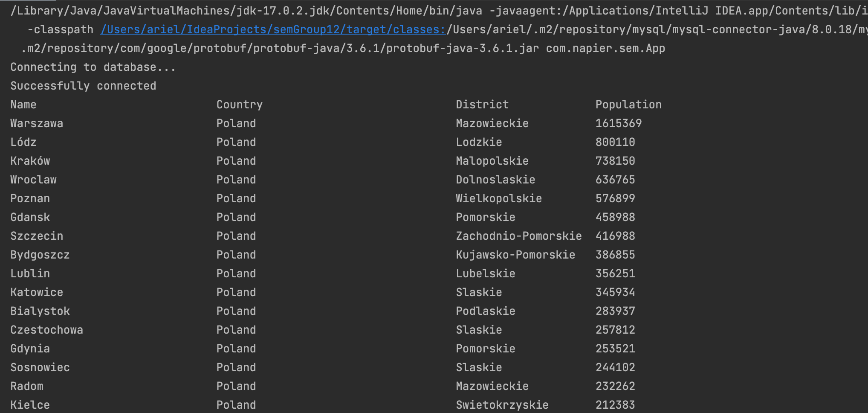This screenshot has height=413, width=868.
Task: Click the district 'Swietokrzyskie'
Action: coord(502,405)
